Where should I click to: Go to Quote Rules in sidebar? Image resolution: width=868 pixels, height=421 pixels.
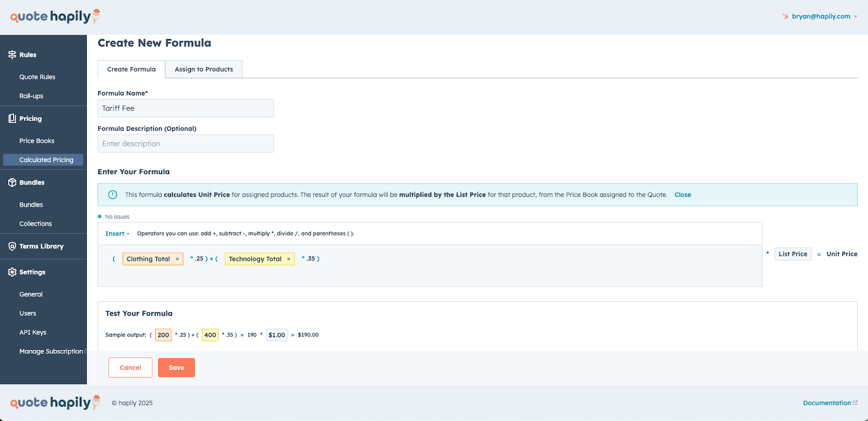(37, 77)
